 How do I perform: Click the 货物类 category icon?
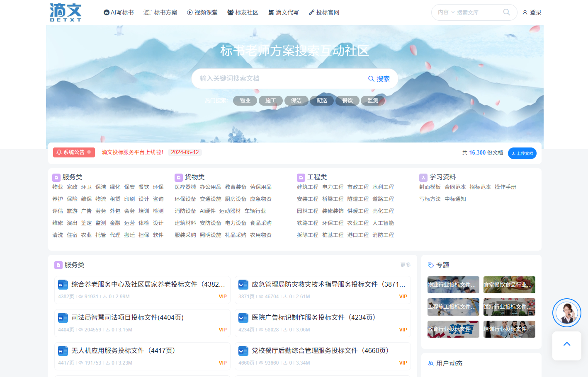(x=179, y=177)
